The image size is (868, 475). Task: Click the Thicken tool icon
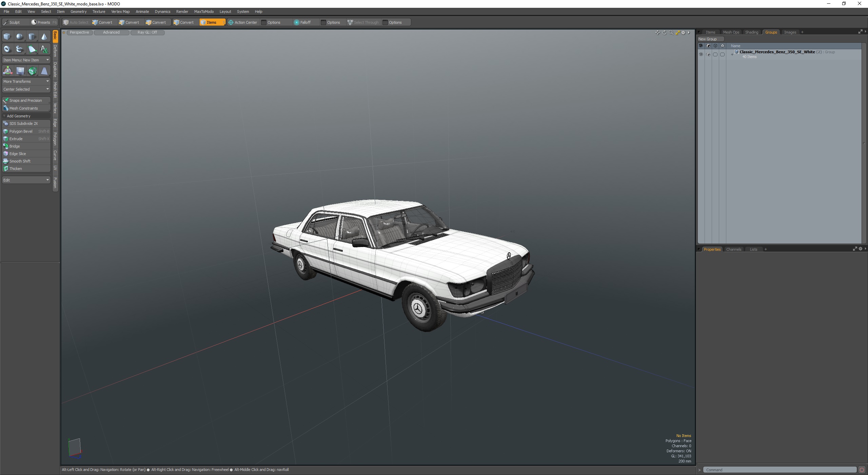tap(6, 169)
